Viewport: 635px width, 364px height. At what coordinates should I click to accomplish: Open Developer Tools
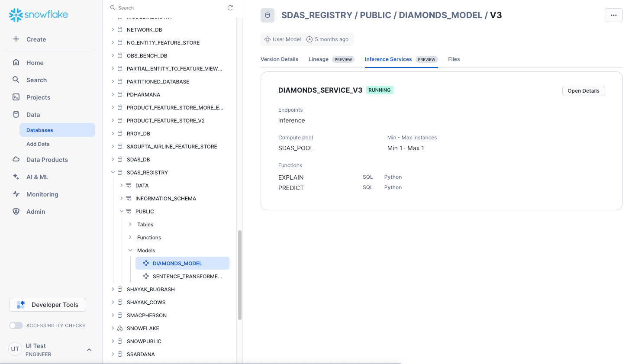click(48, 305)
